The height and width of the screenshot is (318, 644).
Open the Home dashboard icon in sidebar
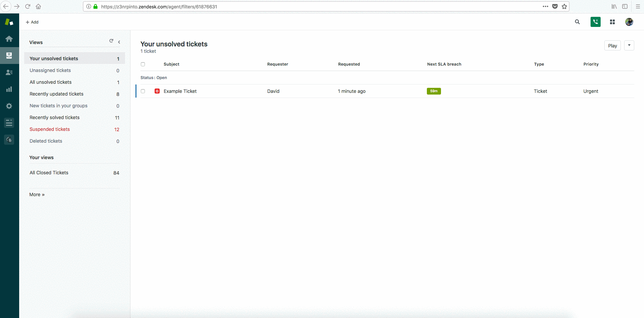click(x=9, y=39)
